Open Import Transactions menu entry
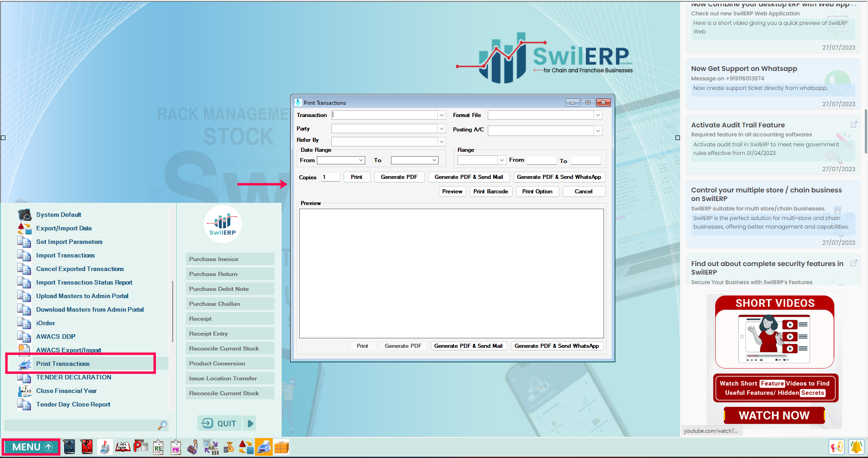Viewport: 868px width, 458px height. [x=66, y=255]
